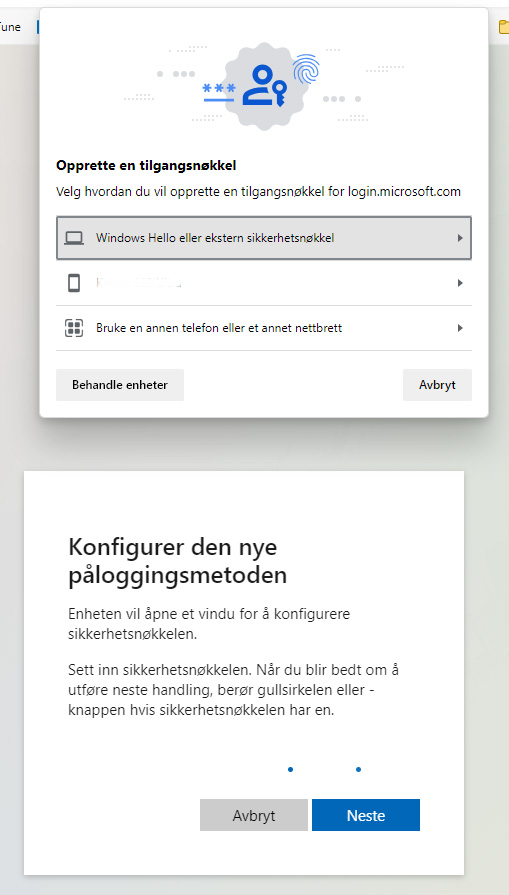
Task: Click the blue Neste button
Action: pos(366,815)
